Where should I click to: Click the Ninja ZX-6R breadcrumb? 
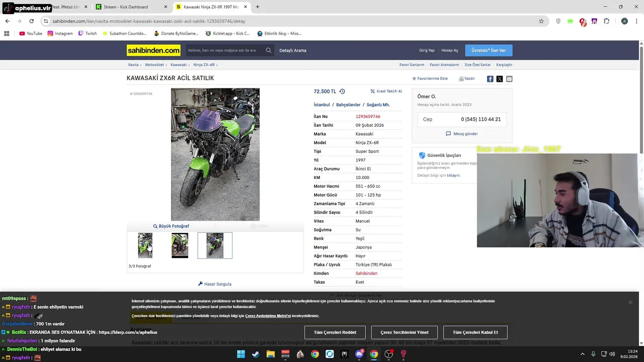[x=204, y=65]
